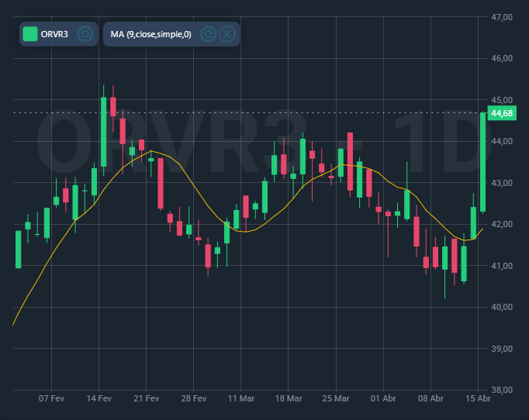
Task: Select the 07 Fev date label
Action: click(x=51, y=398)
